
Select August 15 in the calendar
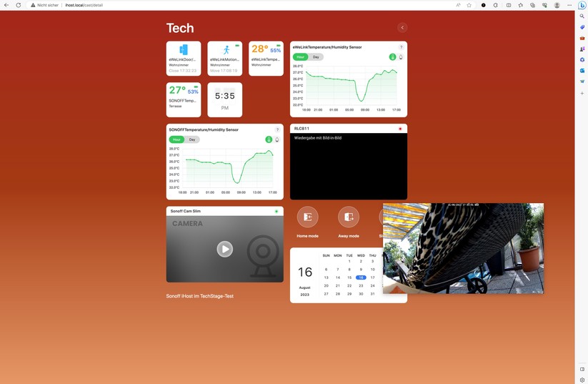(x=349, y=277)
